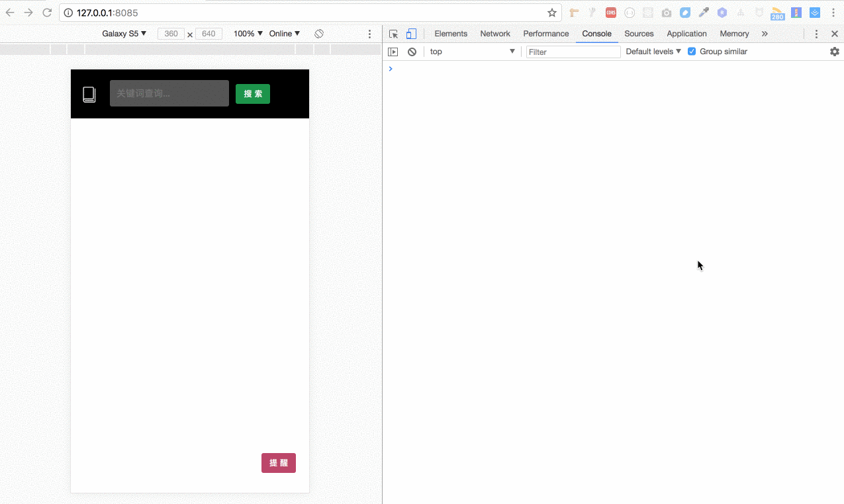Switch to the Network tab
844x504 pixels.
pos(495,34)
